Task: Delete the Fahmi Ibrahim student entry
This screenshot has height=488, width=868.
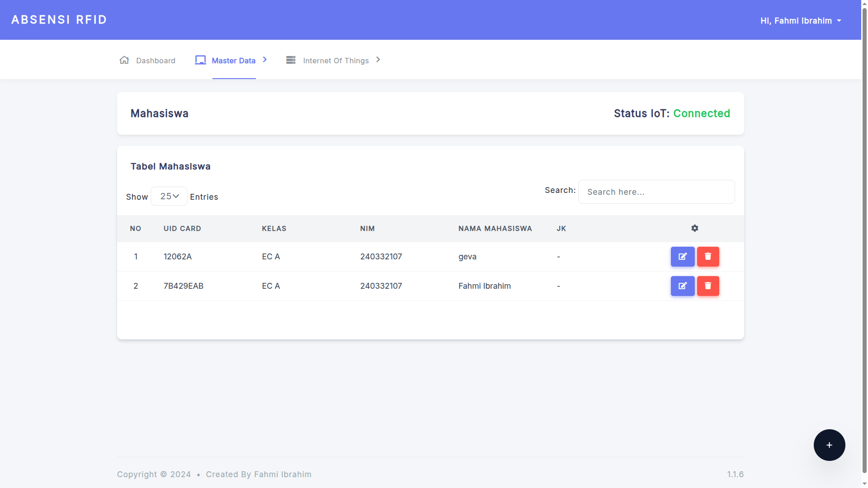Action: coord(708,286)
